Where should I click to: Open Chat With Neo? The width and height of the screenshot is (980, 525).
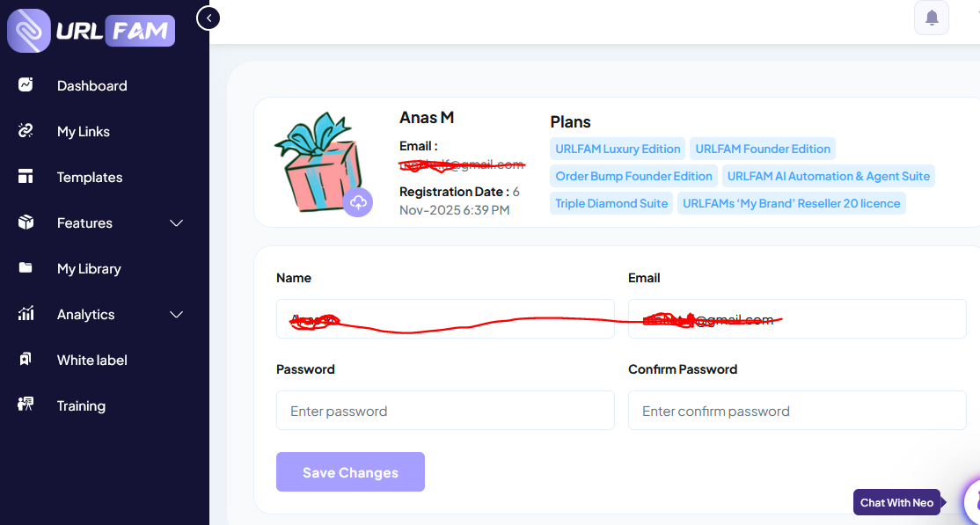click(x=896, y=502)
